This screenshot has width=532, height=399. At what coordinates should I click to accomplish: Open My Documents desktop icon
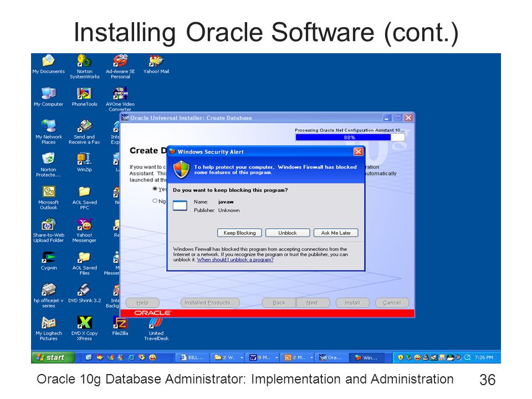click(49, 64)
